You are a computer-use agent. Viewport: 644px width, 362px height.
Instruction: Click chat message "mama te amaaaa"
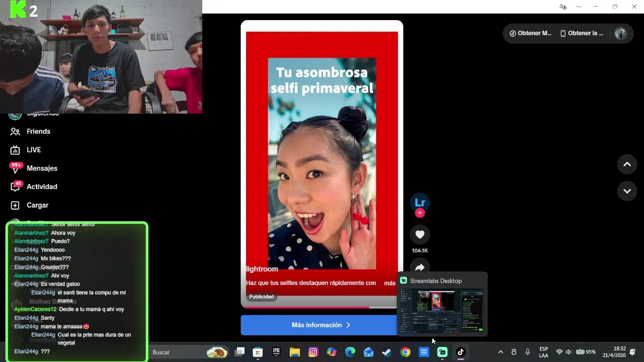[x=65, y=326]
